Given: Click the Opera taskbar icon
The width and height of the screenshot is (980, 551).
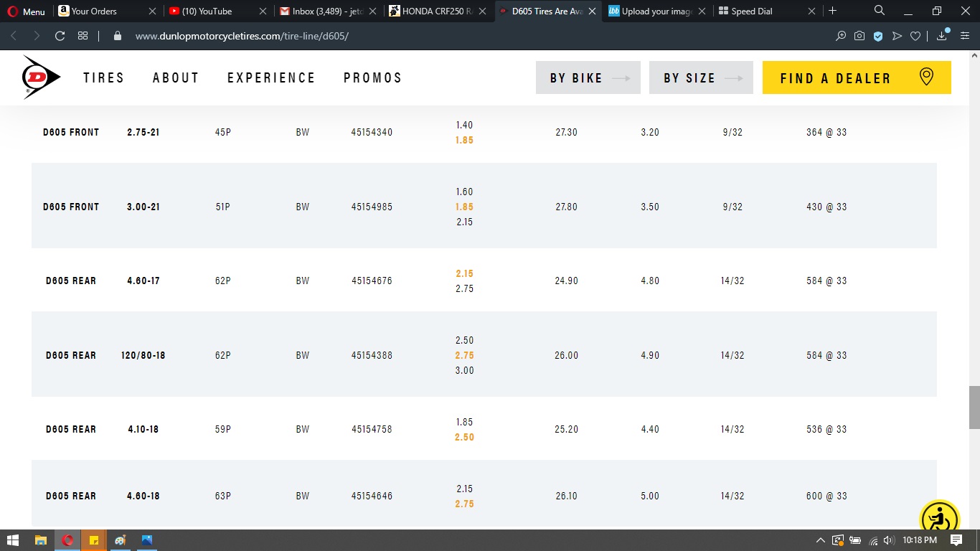Looking at the screenshot, I should [67, 540].
